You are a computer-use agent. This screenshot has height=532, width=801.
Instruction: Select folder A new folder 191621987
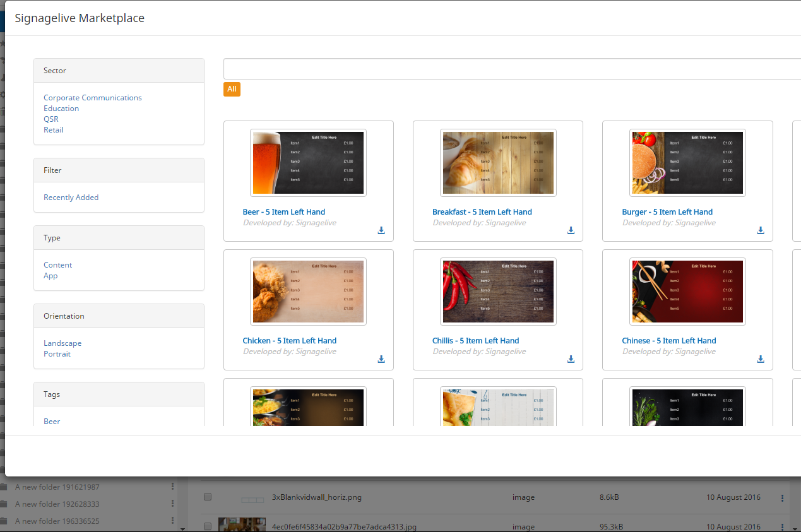(57, 487)
